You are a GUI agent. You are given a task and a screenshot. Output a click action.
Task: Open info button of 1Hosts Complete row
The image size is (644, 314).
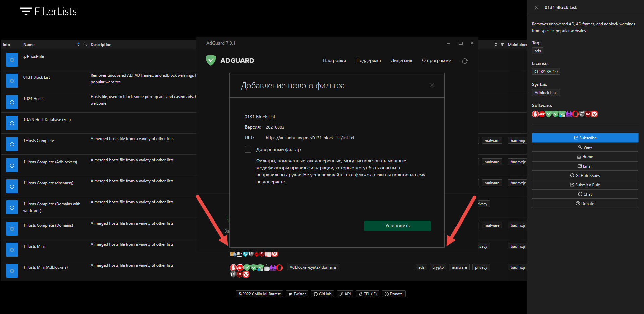12,144
